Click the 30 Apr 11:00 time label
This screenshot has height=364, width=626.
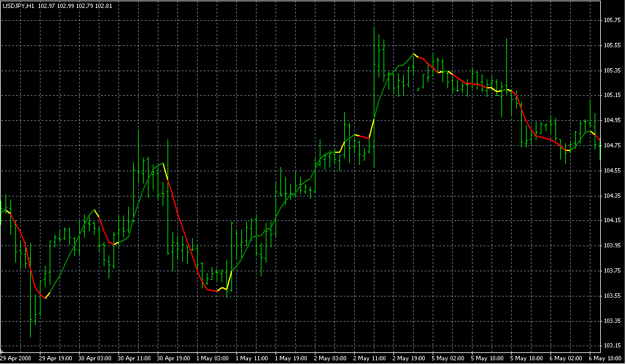[x=134, y=358]
